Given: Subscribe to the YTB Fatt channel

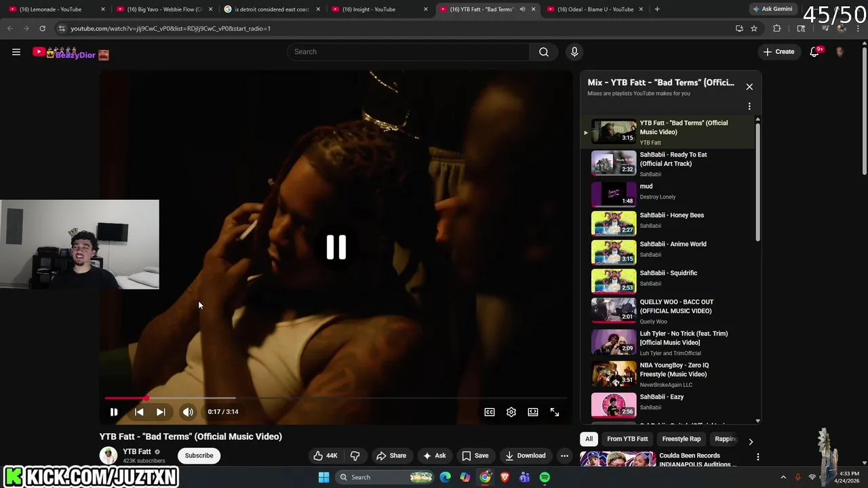Looking at the screenshot, I should coord(199,455).
